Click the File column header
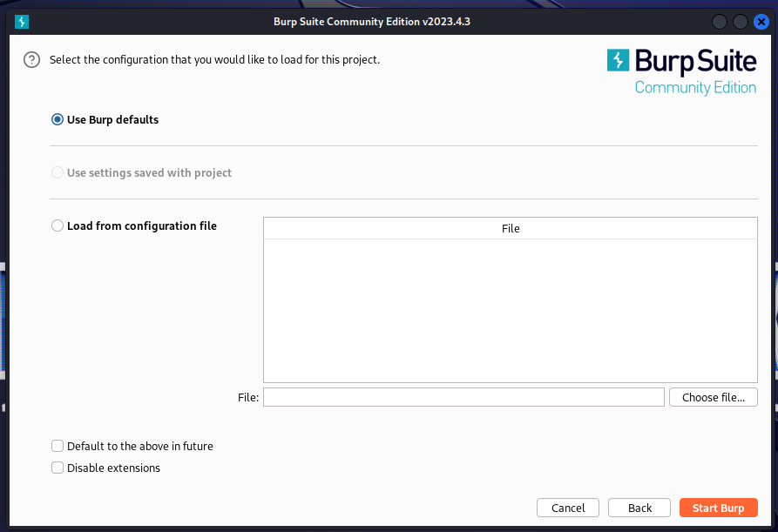778x532 pixels. (x=510, y=229)
